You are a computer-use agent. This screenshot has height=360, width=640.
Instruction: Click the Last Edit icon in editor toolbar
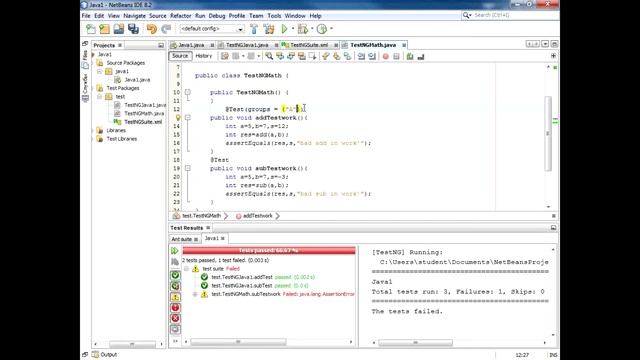(224, 56)
